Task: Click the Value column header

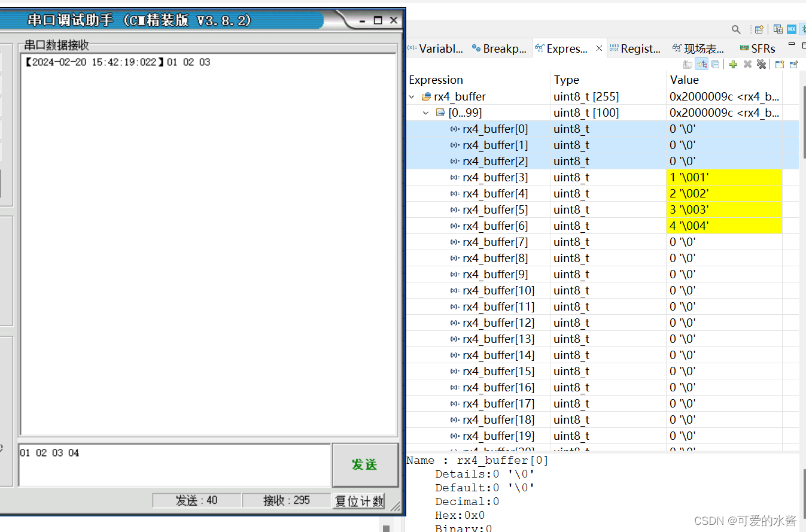Action: coord(724,80)
